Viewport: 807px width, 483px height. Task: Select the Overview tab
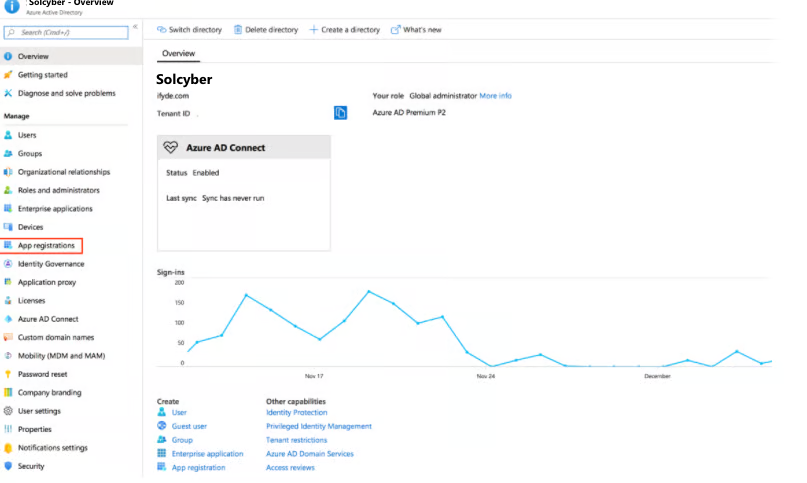point(179,53)
